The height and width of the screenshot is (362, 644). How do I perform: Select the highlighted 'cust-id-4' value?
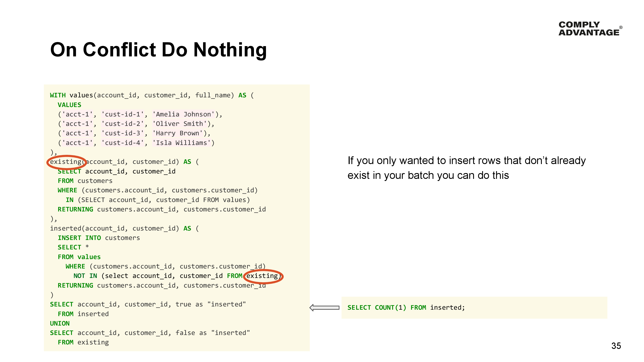(123, 143)
